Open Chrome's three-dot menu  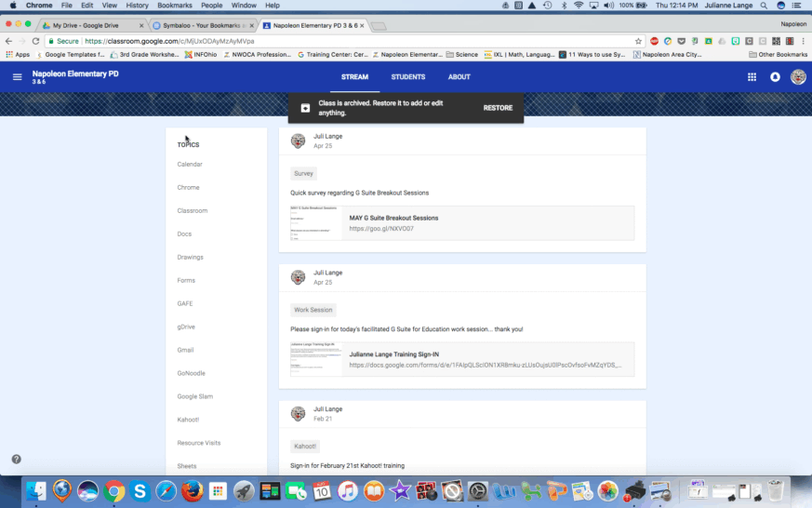click(804, 41)
